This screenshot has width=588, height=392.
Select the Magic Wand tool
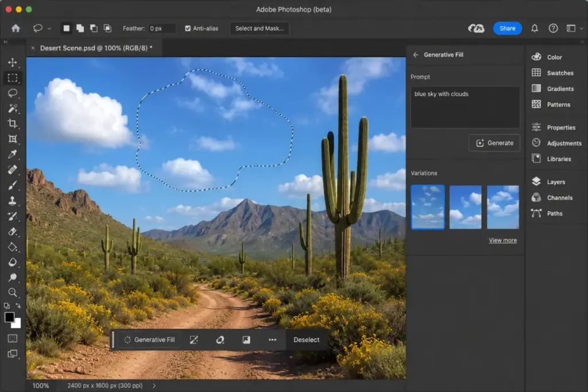[13, 108]
